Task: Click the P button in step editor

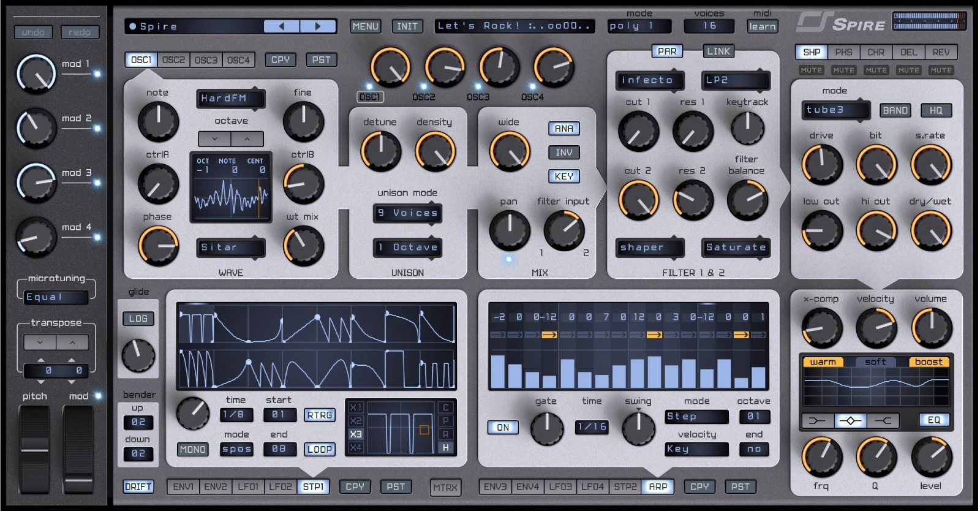Action: 446,420
